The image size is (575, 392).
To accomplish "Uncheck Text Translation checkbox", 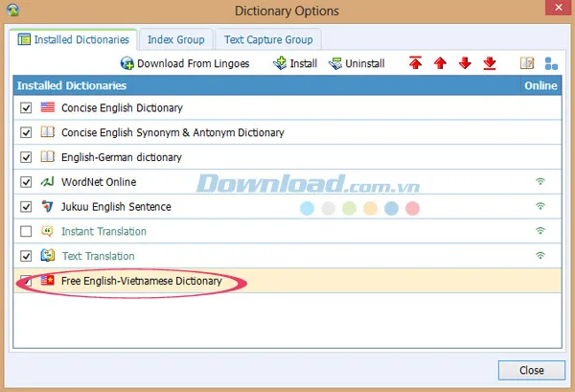I will pyautogui.click(x=26, y=256).
